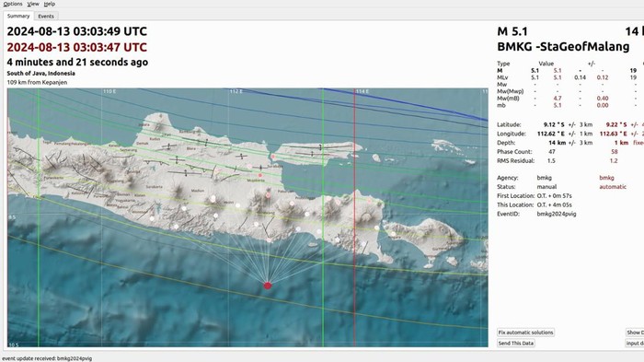The height and width of the screenshot is (362, 644).
Task: Click the Agency value bmkg in black
Action: tap(545, 178)
